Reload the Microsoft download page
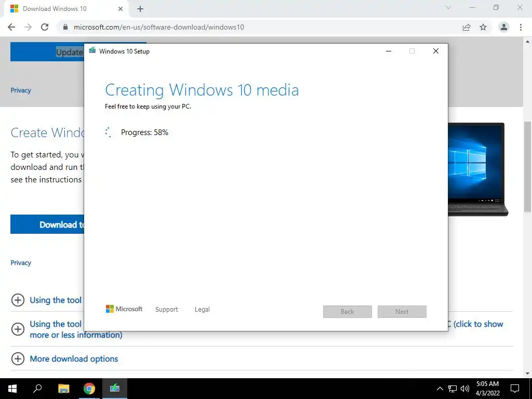 point(45,27)
